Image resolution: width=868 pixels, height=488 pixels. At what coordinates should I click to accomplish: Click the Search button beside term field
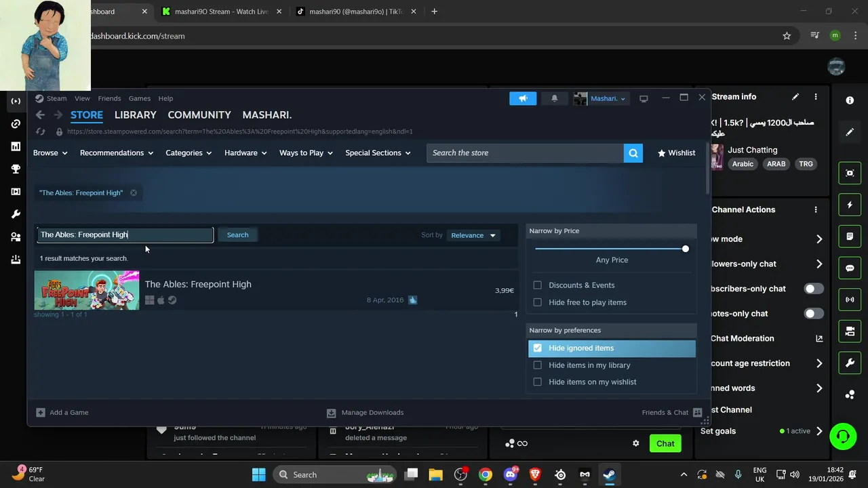point(237,235)
